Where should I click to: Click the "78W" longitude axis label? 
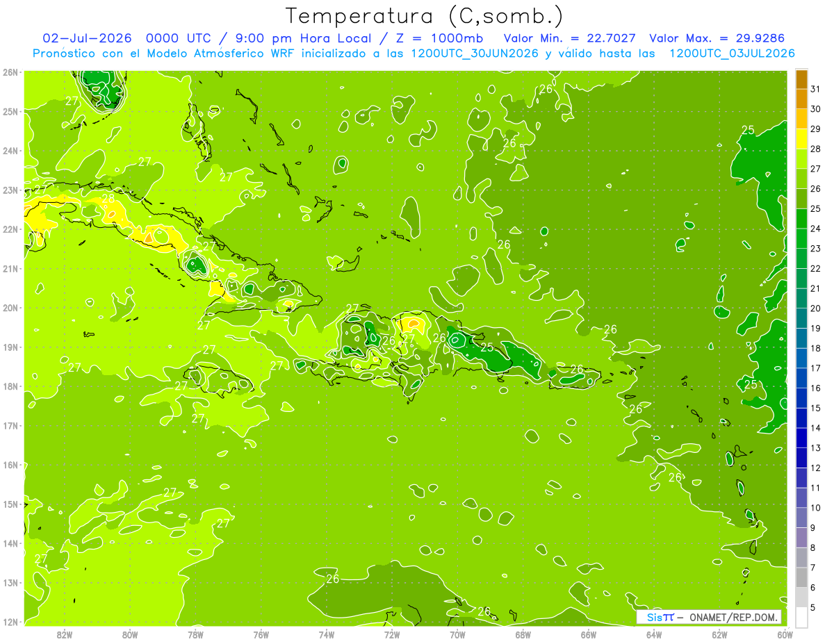195,634
